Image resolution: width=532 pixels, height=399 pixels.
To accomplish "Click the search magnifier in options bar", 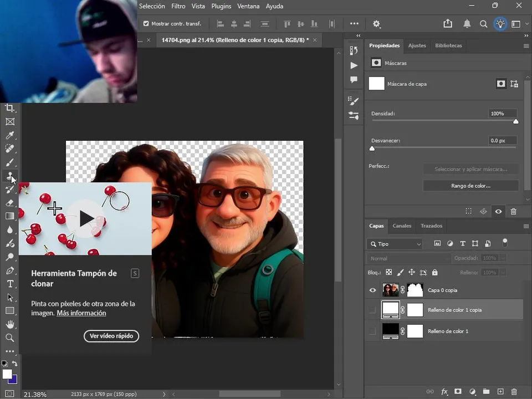I will click(x=483, y=24).
